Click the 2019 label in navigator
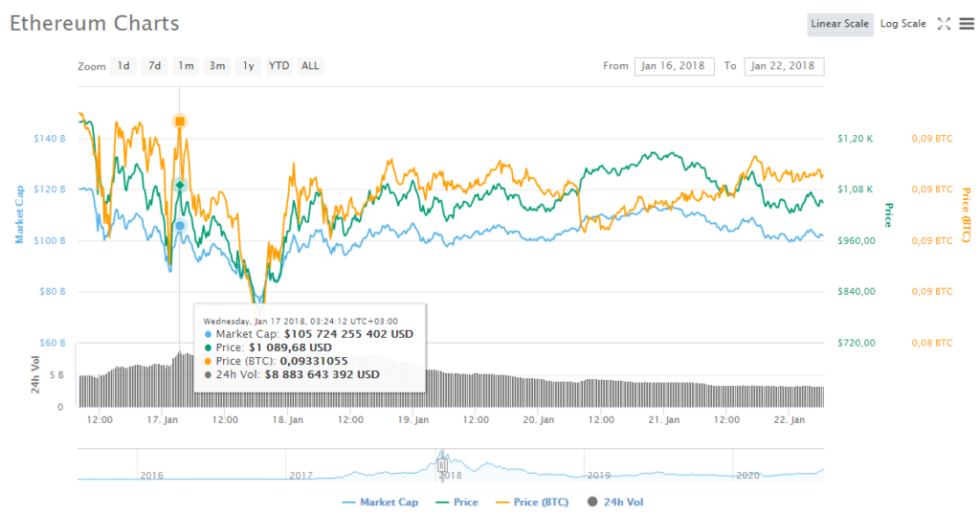The height and width of the screenshot is (515, 980). tap(599, 475)
